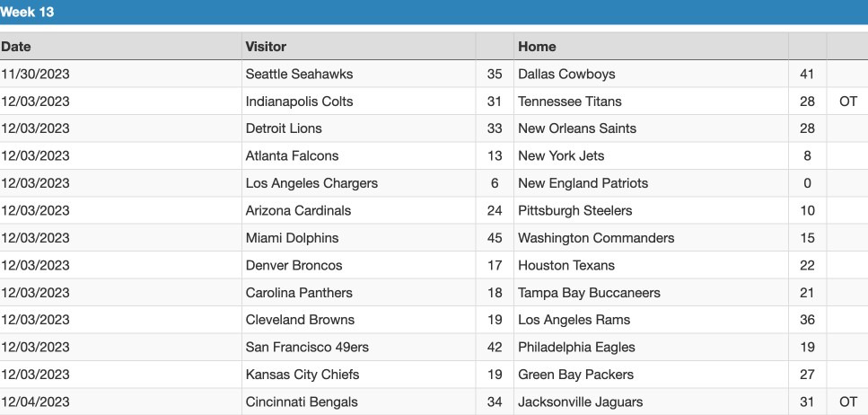Click Dallas Cowboys home team

pyautogui.click(x=566, y=75)
